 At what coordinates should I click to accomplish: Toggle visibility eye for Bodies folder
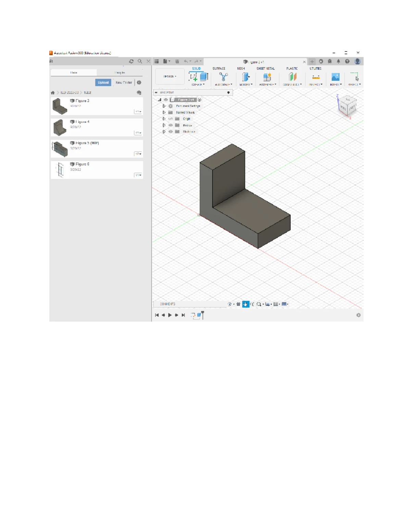[x=171, y=125]
